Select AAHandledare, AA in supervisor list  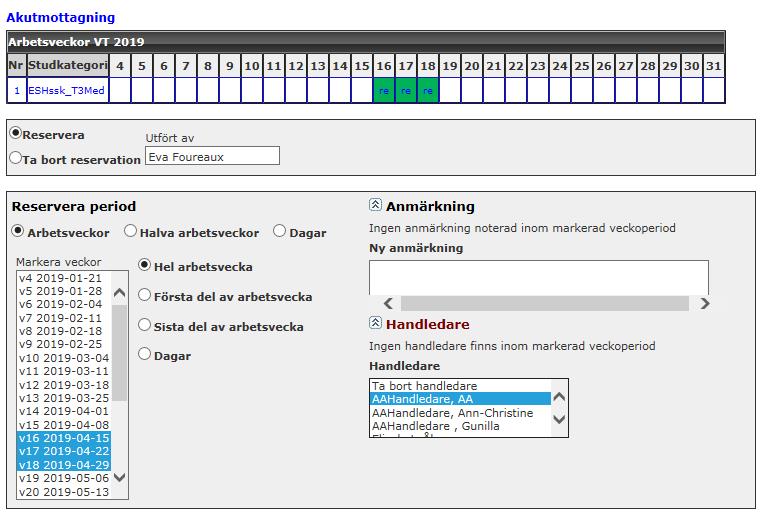coord(460,399)
